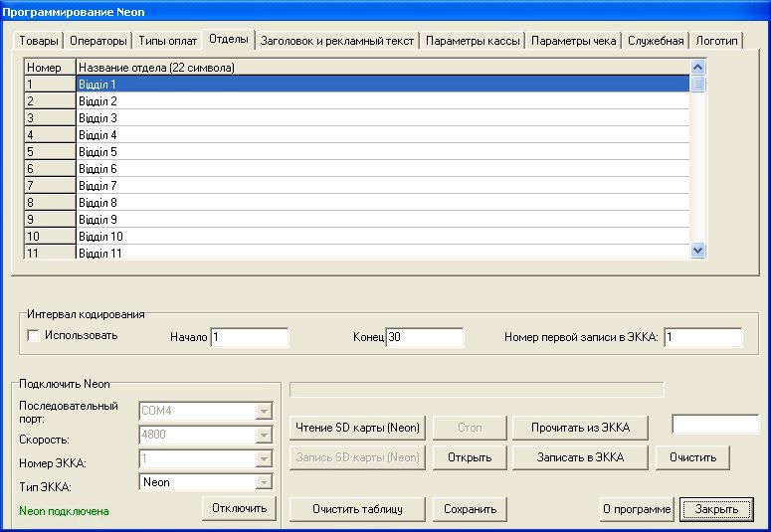Click Записать в ЭККА button
Image resolution: width=771 pixels, height=532 pixels.
click(580, 457)
